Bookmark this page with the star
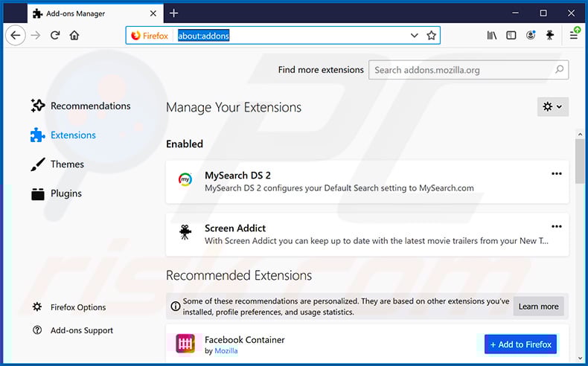 [x=431, y=36]
